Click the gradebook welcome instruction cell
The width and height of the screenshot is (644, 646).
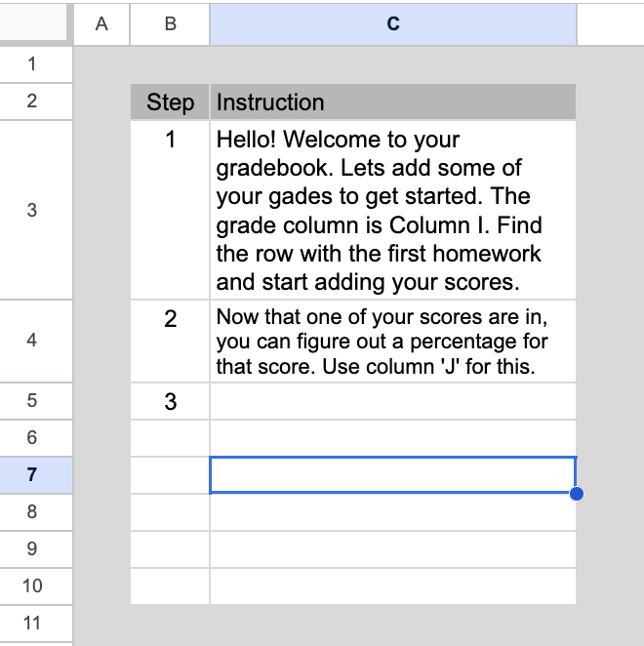click(392, 210)
